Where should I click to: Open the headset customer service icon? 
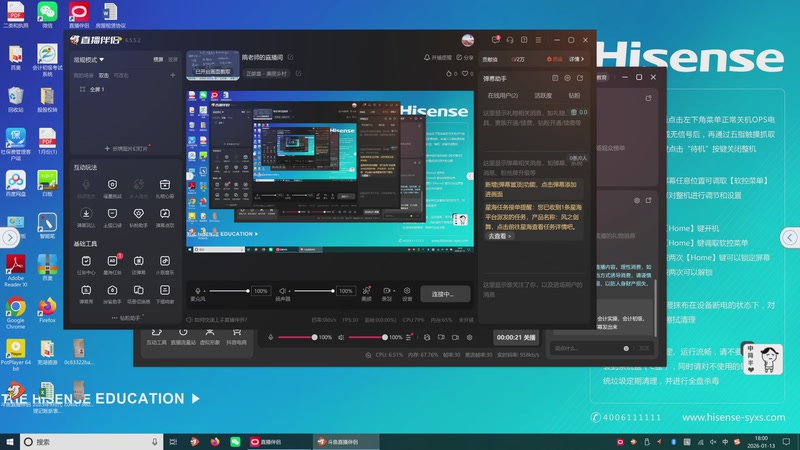510,40
